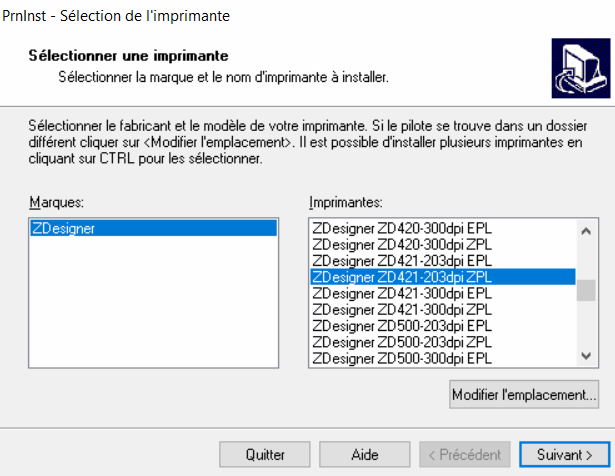Screen dimensions: 615x476
Task: Click the printers list scrollbar thumb
Action: [586, 290]
